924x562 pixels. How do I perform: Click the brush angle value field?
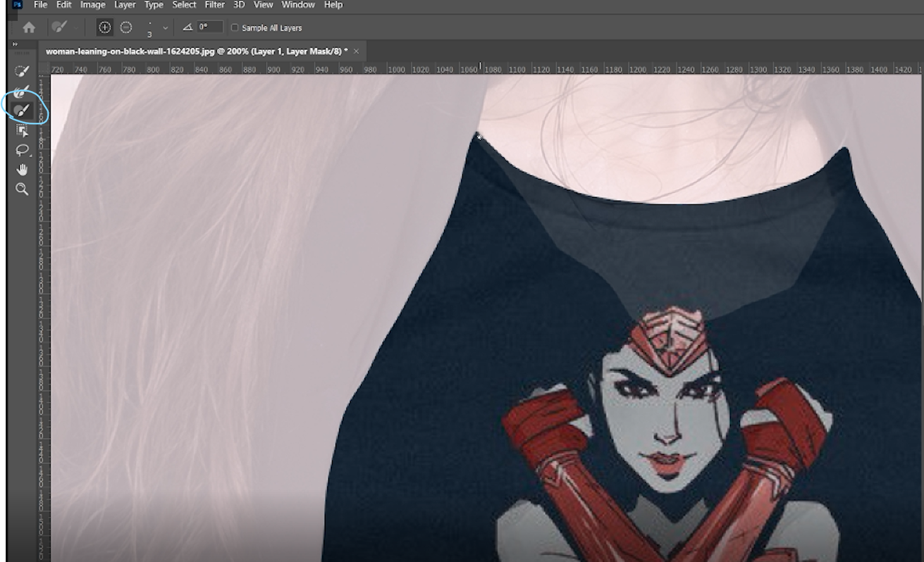pyautogui.click(x=209, y=27)
